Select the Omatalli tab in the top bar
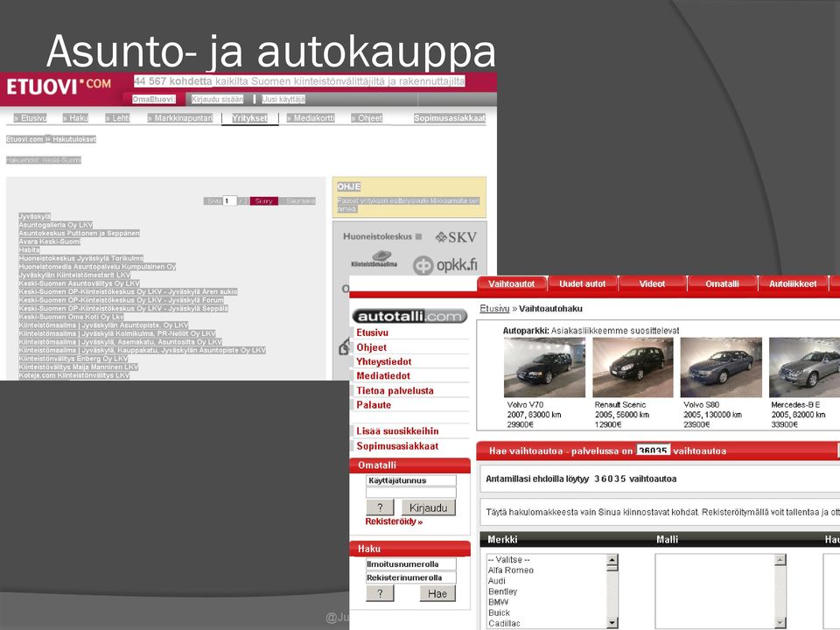The width and height of the screenshot is (840, 630). pos(722,283)
